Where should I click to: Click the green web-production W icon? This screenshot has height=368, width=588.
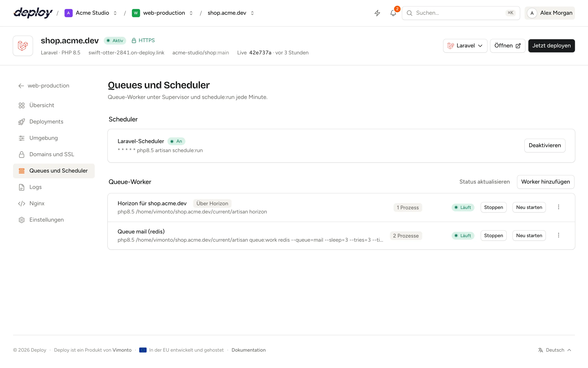(x=136, y=13)
